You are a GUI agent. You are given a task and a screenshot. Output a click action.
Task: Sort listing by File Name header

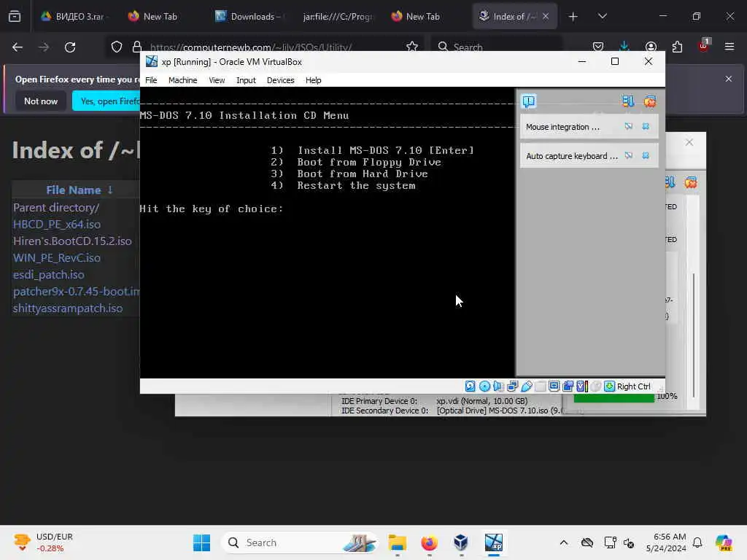click(79, 190)
